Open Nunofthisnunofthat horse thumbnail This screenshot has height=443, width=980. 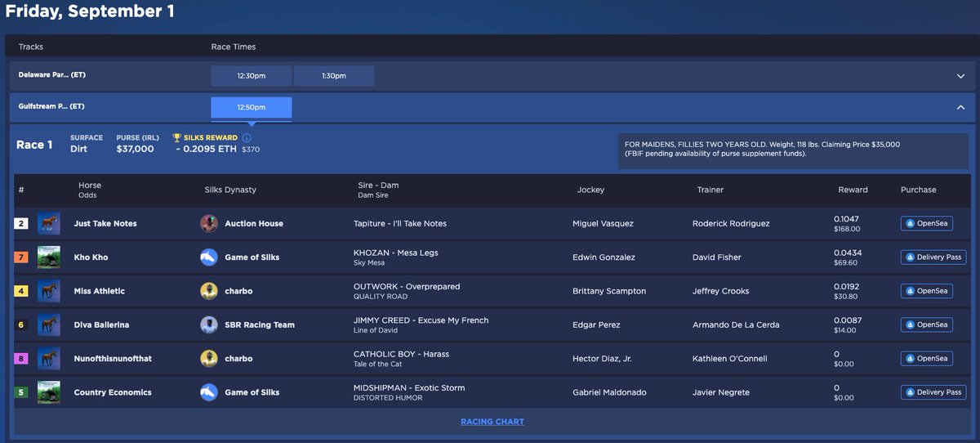pos(49,358)
